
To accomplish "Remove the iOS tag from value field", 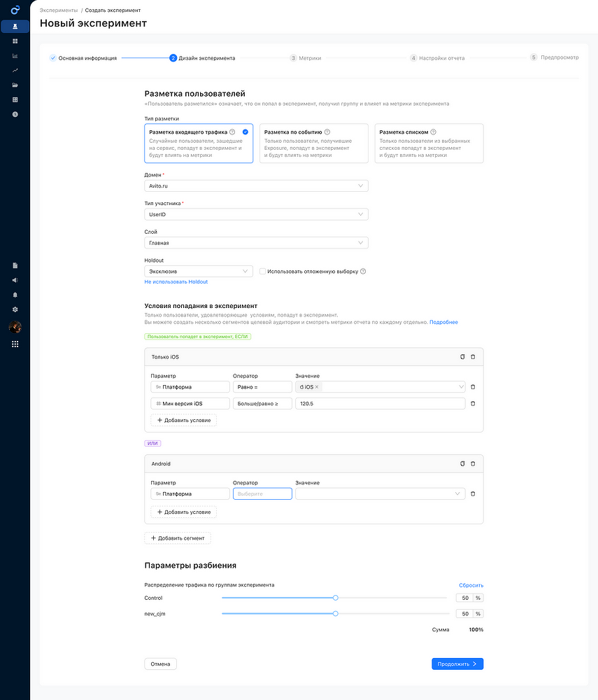I will point(317,386).
